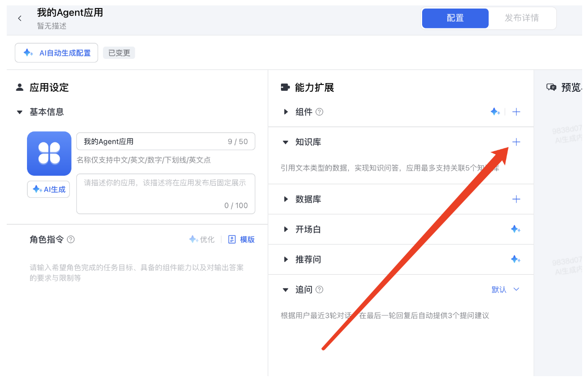Click the AI sparkle icon in 推荐问 row
588x382 pixels.
pos(516,259)
